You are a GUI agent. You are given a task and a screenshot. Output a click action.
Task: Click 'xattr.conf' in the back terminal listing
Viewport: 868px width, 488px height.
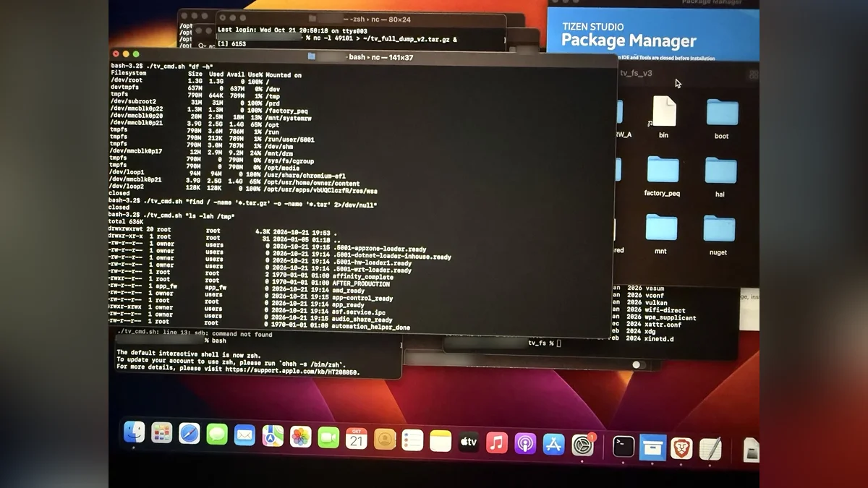tap(663, 325)
